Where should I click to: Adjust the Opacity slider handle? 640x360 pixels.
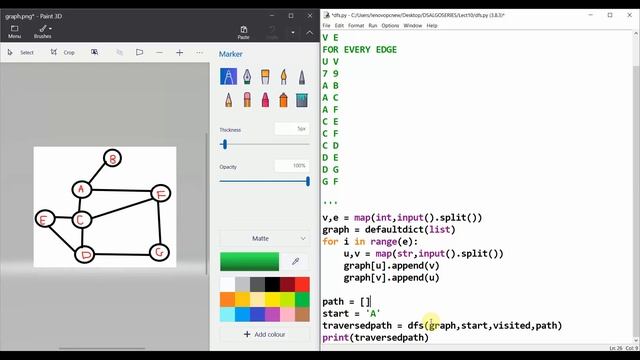308,181
